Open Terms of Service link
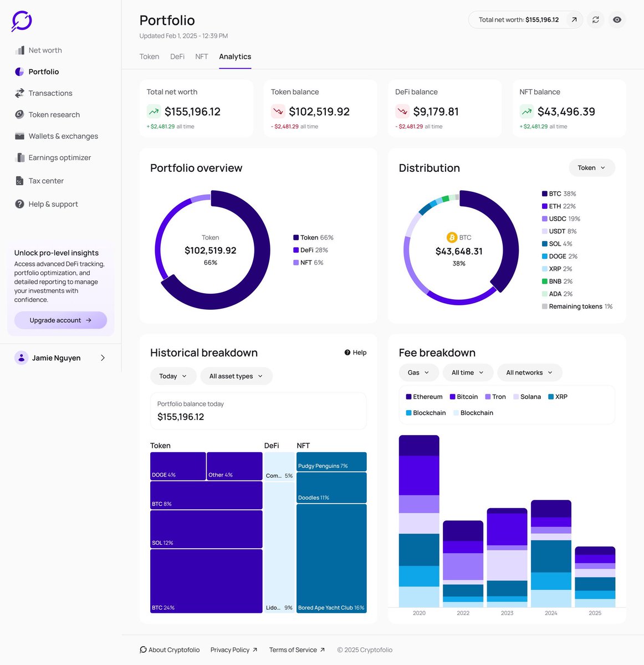Image resolution: width=644 pixels, height=665 pixels. tap(297, 650)
